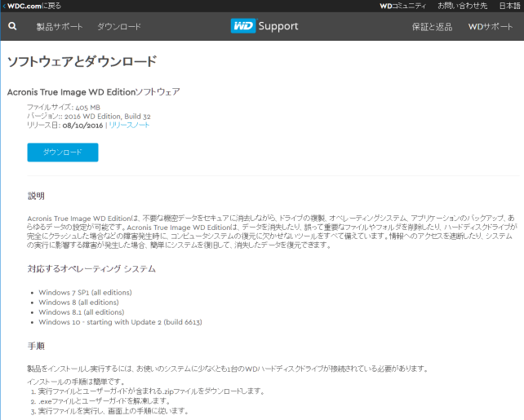Click step 2 about extracting the .exe file
Image resolution: width=524 pixels, height=420 pixels.
point(104,400)
